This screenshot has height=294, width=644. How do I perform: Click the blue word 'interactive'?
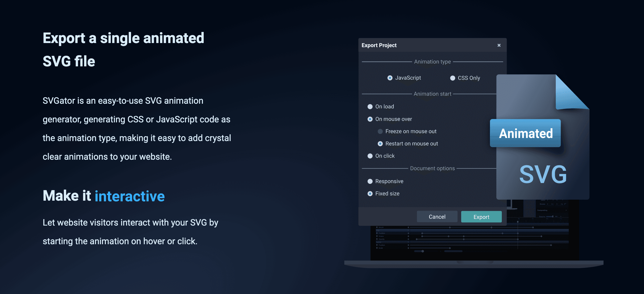pyautogui.click(x=130, y=196)
